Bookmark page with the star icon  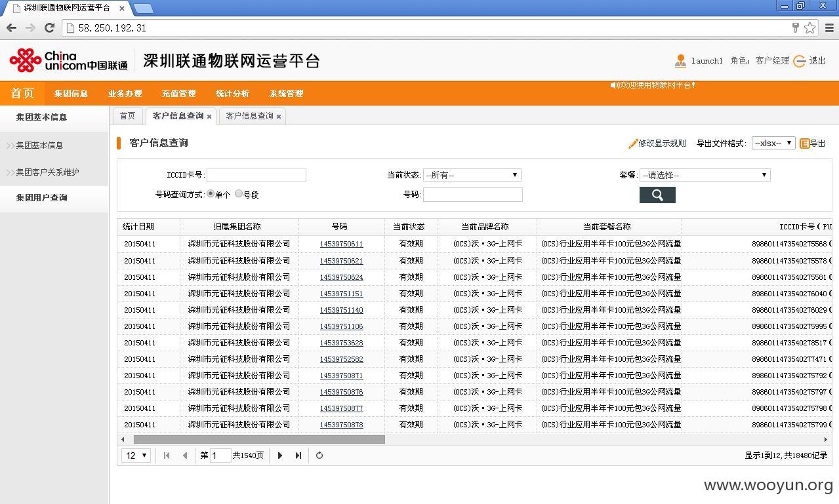pos(810,28)
